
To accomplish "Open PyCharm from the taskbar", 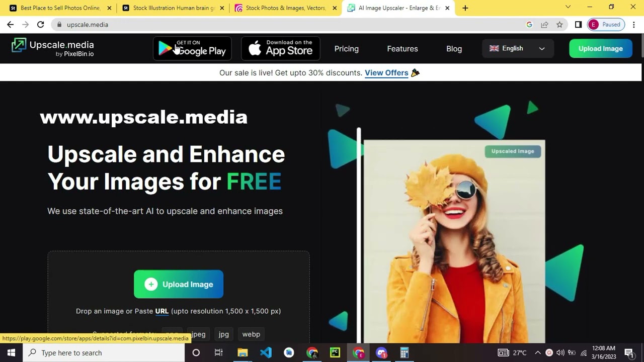I will (335, 353).
